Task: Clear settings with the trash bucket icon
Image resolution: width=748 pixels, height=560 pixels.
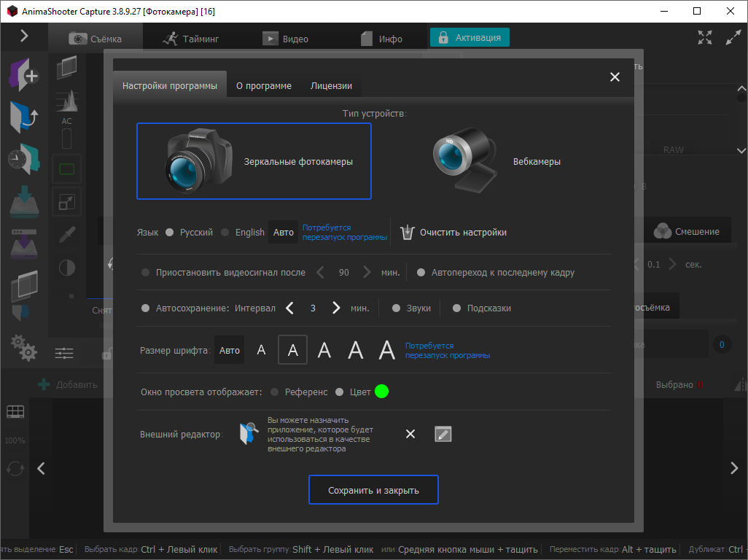Action: [407, 233]
